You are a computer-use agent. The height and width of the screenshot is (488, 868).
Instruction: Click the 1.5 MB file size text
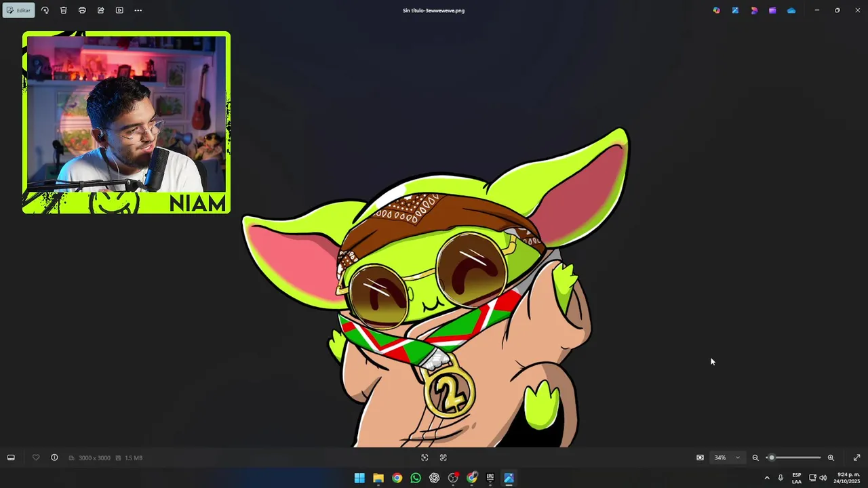[x=134, y=458]
